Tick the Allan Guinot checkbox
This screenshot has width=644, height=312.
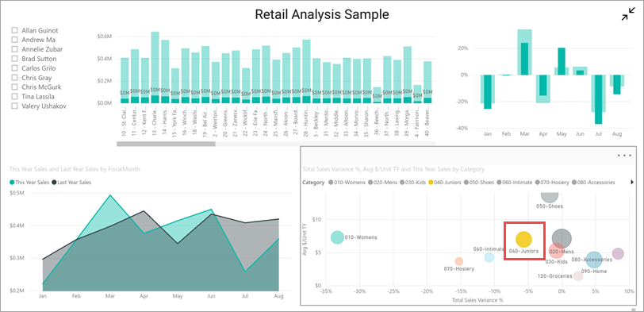pyautogui.click(x=15, y=30)
